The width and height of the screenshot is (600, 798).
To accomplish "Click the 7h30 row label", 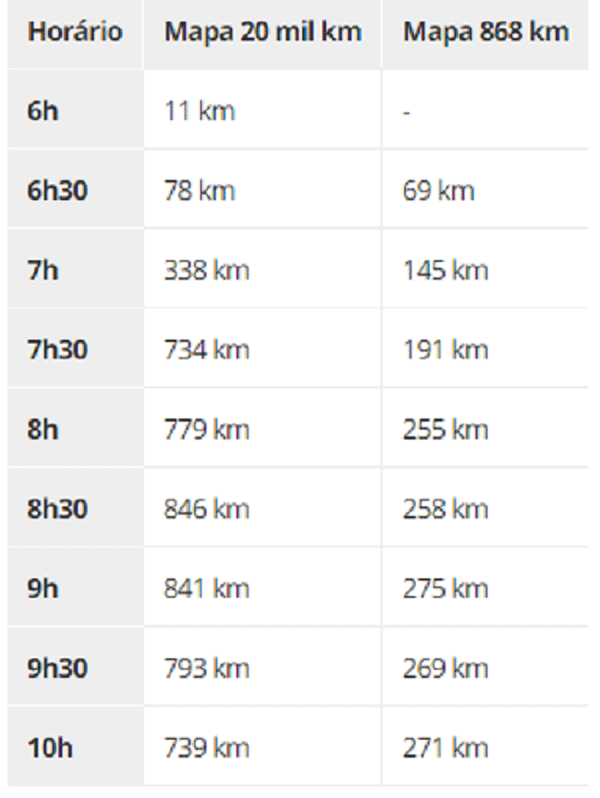I will click(58, 350).
